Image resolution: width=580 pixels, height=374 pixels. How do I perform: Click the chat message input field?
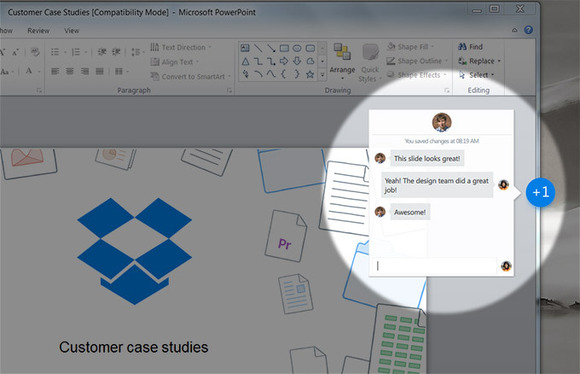[435, 266]
